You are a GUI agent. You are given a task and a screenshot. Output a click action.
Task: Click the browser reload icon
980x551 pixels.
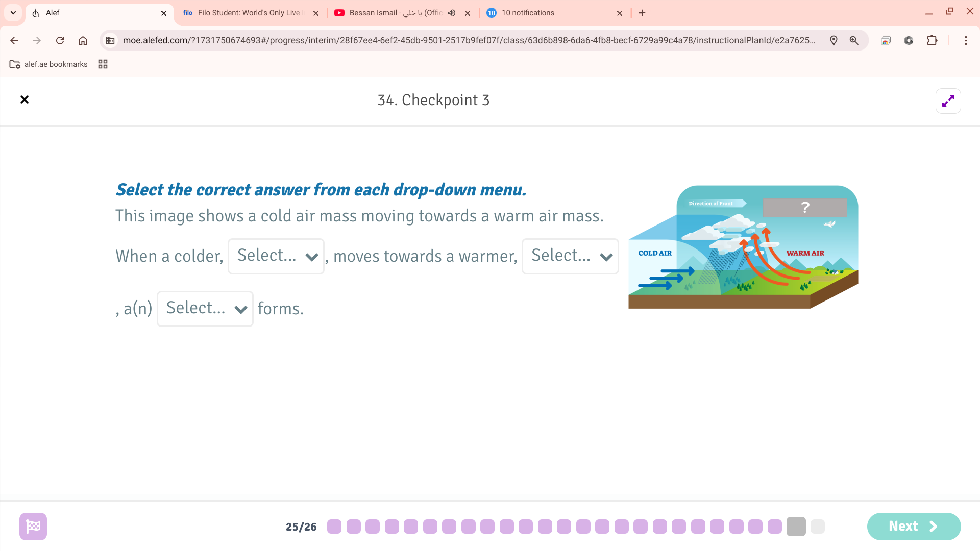[x=60, y=40]
